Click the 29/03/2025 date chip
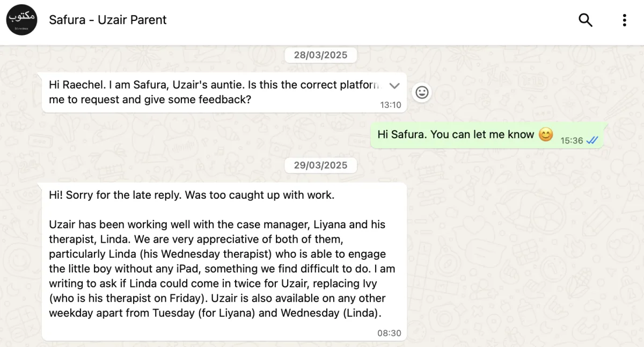The width and height of the screenshot is (644, 347). (x=320, y=165)
